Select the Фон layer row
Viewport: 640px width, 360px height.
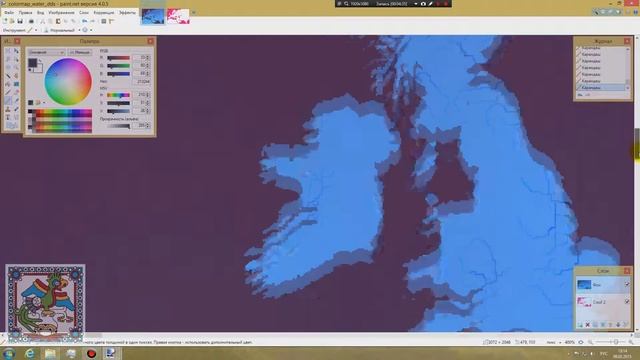[603, 284]
